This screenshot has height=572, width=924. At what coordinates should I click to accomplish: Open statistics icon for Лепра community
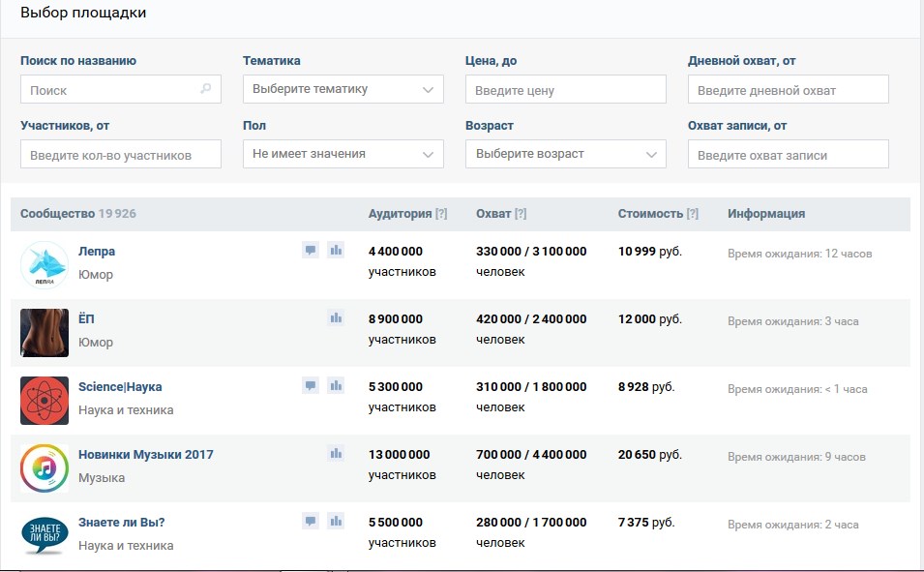[336, 250]
